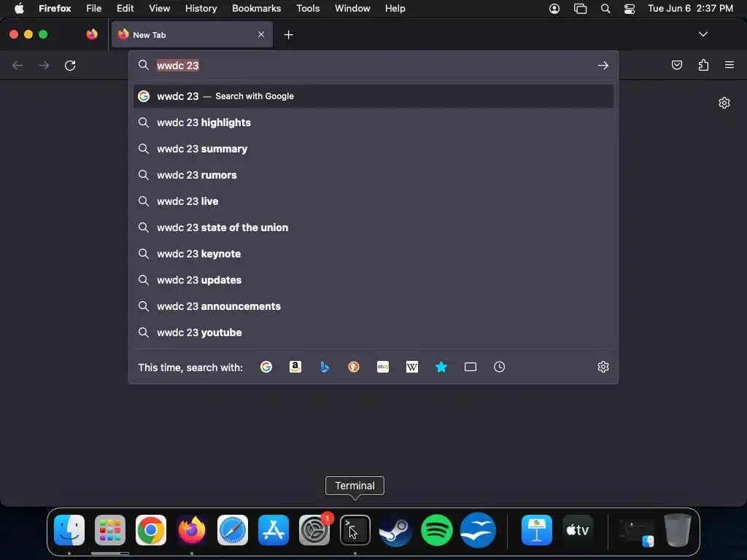Open App Store from Dock
Image resolution: width=747 pixels, height=560 pixels.
[274, 529]
